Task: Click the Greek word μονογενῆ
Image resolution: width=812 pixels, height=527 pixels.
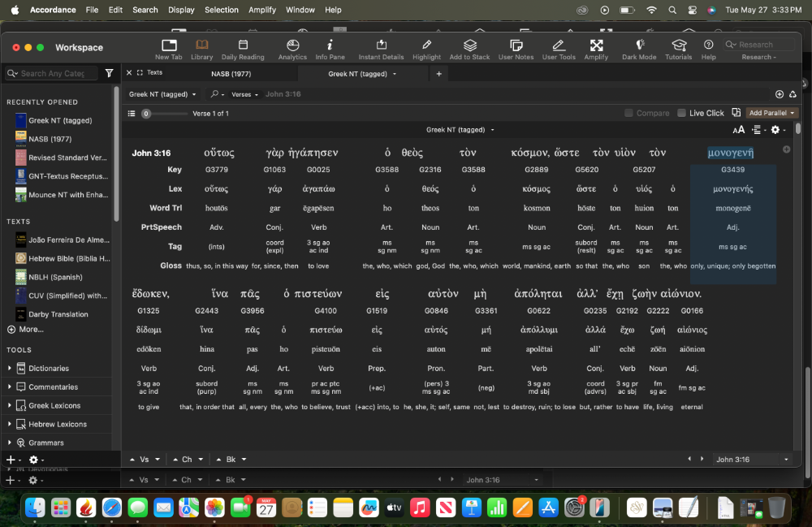Action: click(x=731, y=153)
